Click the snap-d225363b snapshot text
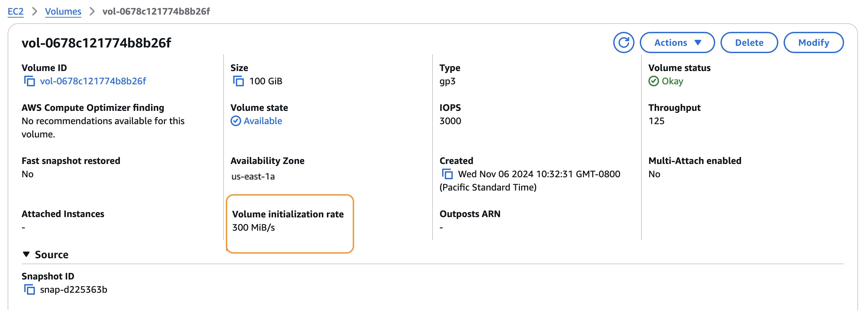 [73, 289]
